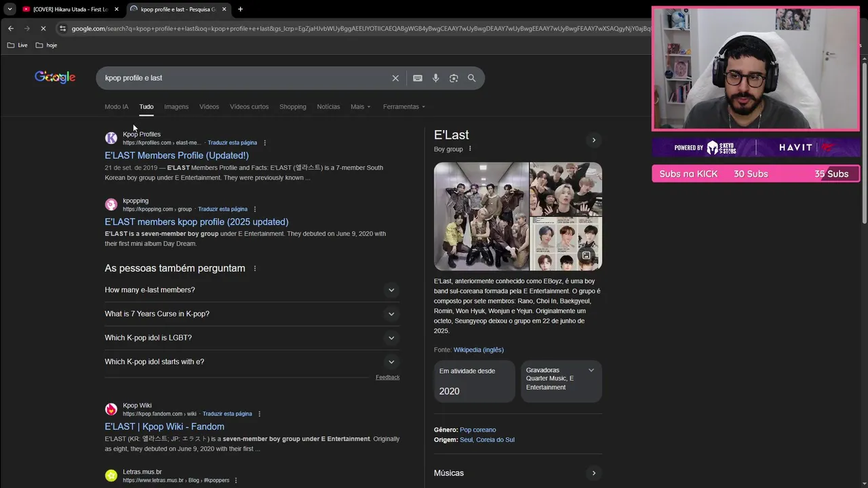Image resolution: width=868 pixels, height=488 pixels.
Task: Start voice search with microphone icon
Action: point(436,78)
